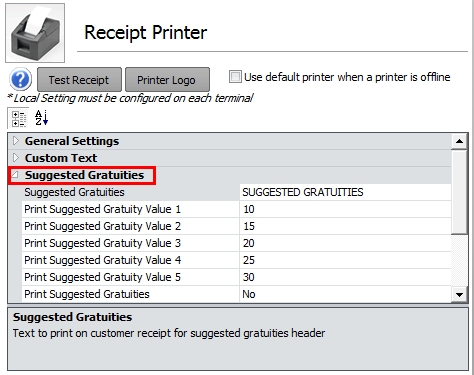Viewport: 474px width, 375px height.
Task: Collapse the Suggested Gratuities section
Action: (x=15, y=175)
